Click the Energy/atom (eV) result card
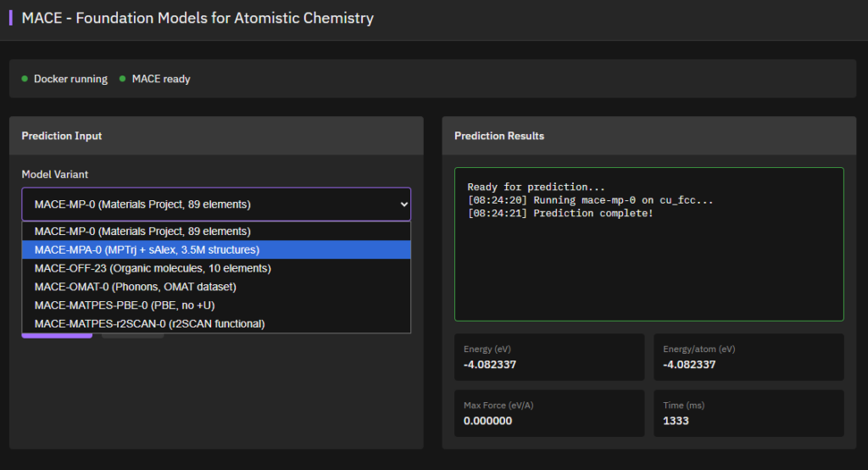Viewport: 868px width, 470px height. click(x=748, y=357)
